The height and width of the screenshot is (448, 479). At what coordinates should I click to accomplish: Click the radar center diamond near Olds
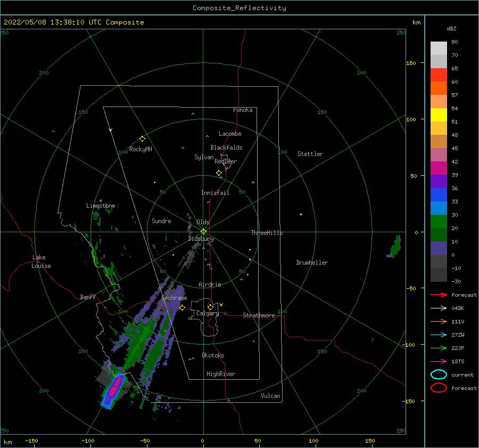tap(203, 232)
